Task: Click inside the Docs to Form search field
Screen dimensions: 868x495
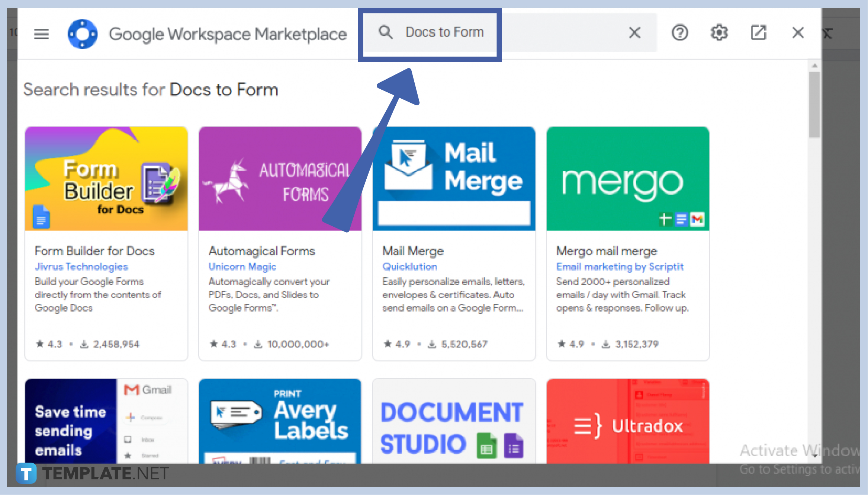Action: click(x=444, y=32)
